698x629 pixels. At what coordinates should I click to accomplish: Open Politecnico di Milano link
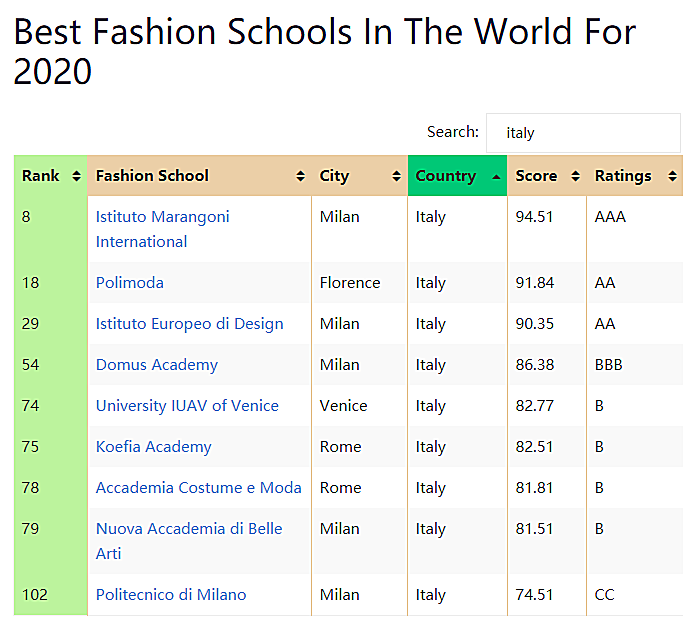[x=171, y=594]
